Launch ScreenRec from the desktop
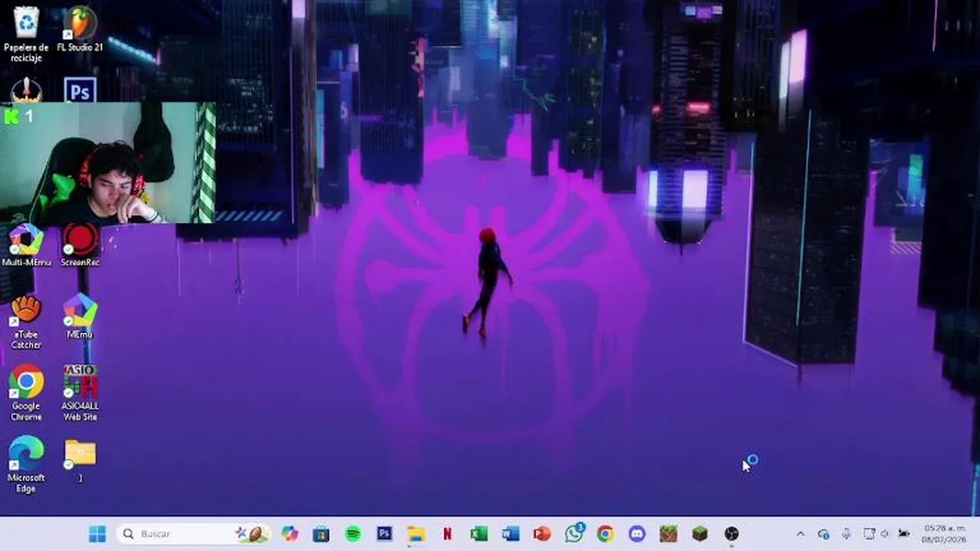Image resolution: width=980 pixels, height=551 pixels. coord(80,245)
